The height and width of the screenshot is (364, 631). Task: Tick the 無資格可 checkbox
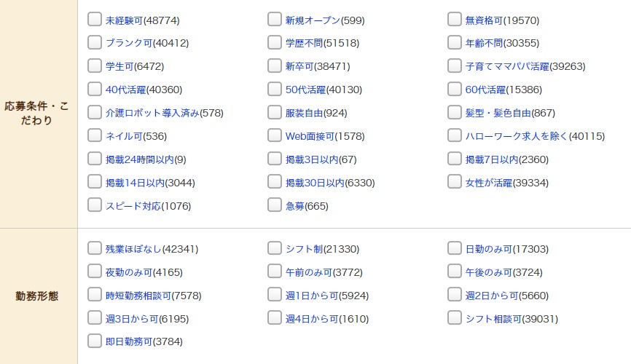(x=455, y=20)
